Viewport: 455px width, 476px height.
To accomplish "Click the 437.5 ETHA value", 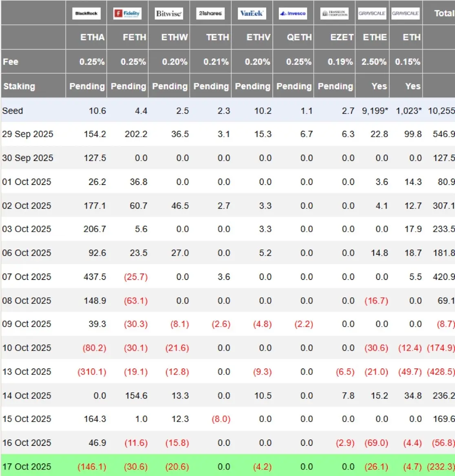I will pyautogui.click(x=95, y=277).
